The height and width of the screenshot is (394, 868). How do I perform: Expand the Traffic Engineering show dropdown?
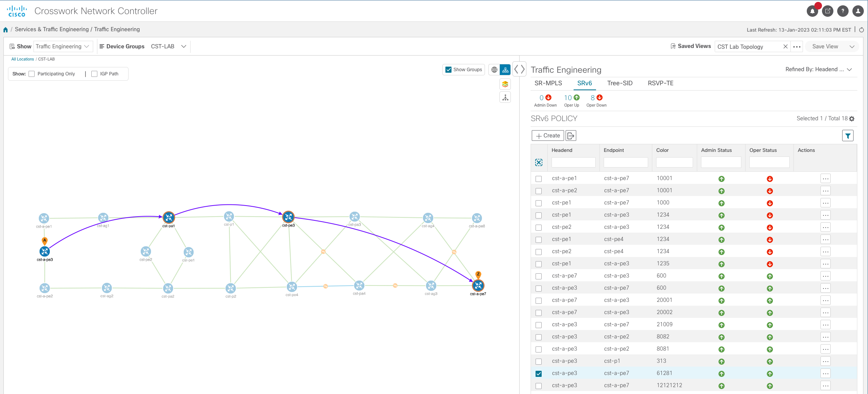[63, 46]
